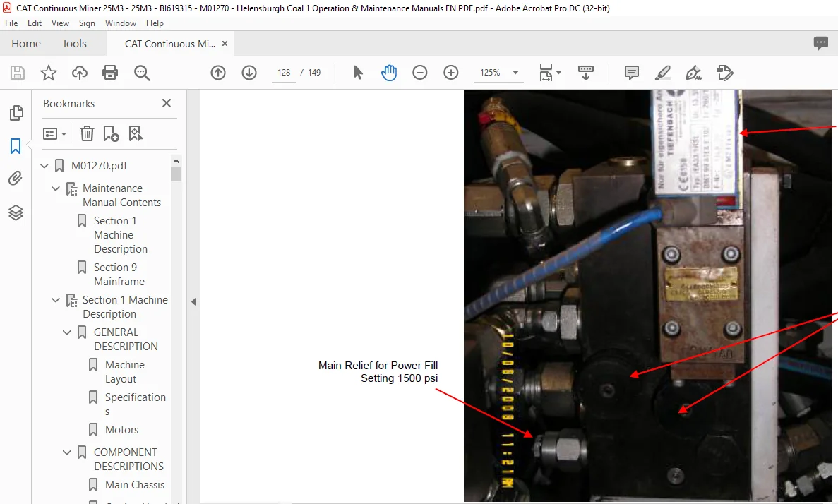Open the zoom level dropdown arrow

pyautogui.click(x=516, y=73)
